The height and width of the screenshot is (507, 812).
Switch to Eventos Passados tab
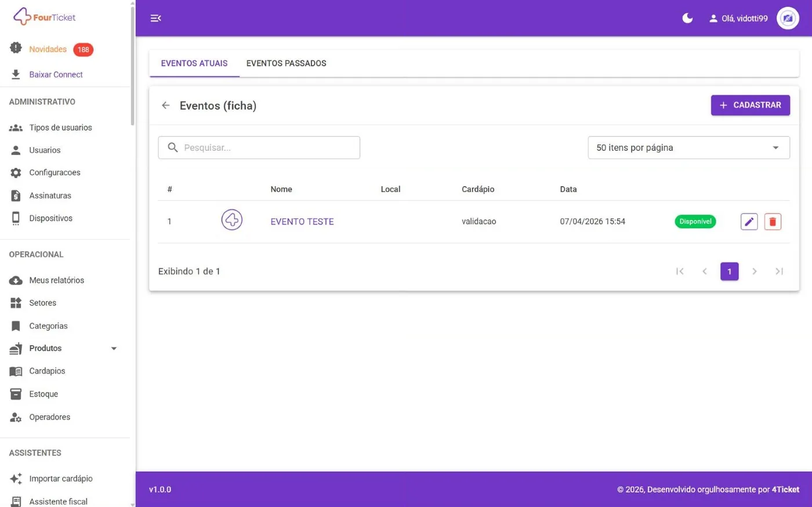[x=286, y=63]
